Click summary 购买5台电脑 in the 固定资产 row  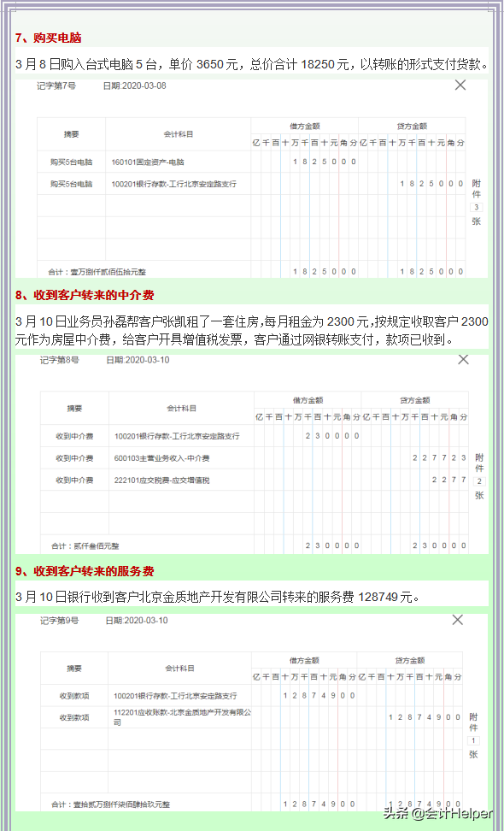click(72, 162)
